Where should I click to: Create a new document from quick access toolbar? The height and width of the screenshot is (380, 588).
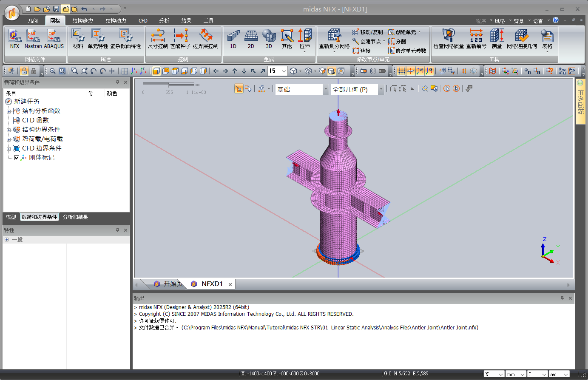[28, 9]
